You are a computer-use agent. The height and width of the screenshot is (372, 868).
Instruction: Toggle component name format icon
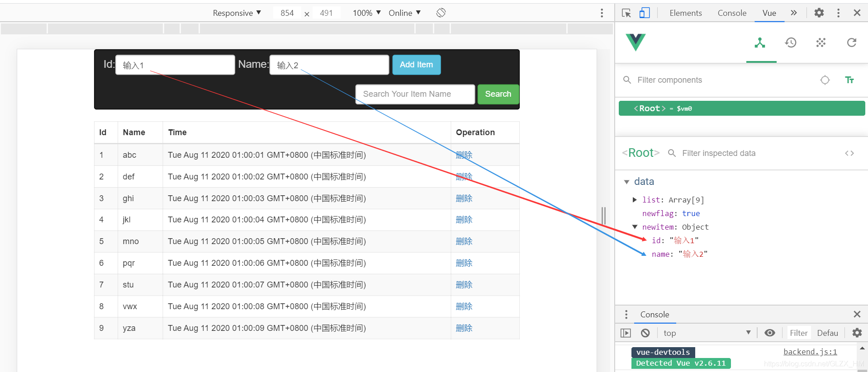849,80
